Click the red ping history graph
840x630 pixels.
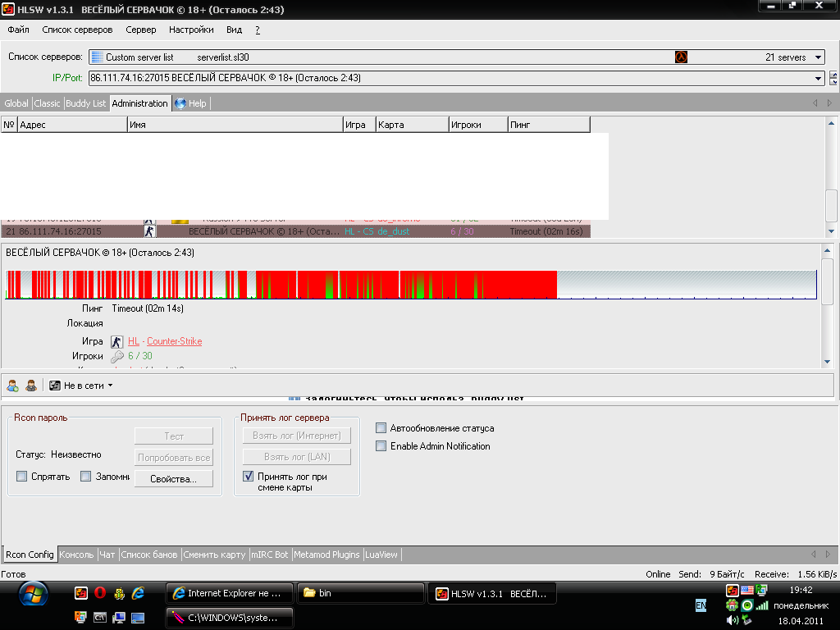tap(411, 285)
